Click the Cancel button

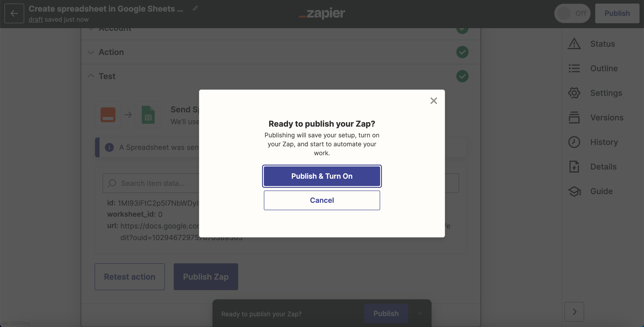[x=322, y=200]
